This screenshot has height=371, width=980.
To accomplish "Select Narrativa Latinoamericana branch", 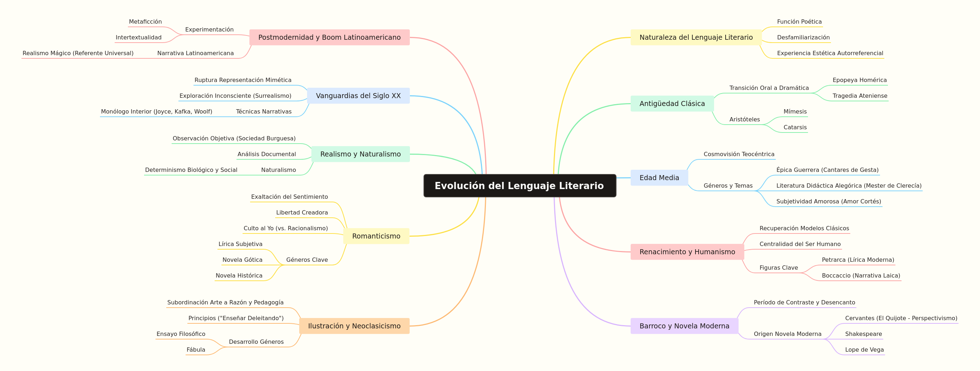I will pos(196,53).
